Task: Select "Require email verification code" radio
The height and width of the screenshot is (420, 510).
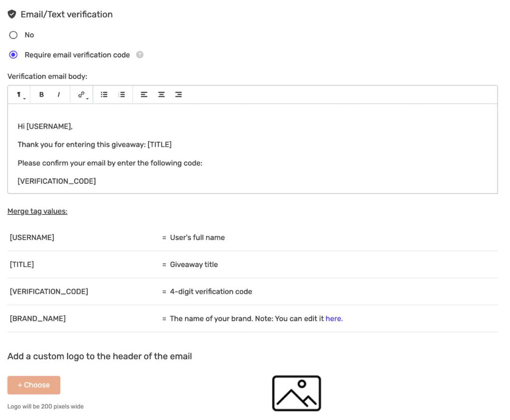Action: tap(13, 55)
